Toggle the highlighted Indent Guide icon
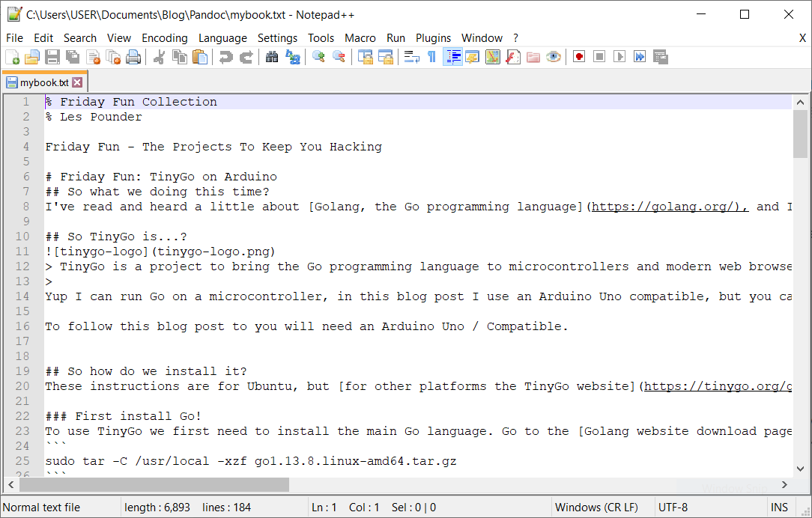Image resolution: width=812 pixels, height=518 pixels. pos(452,57)
